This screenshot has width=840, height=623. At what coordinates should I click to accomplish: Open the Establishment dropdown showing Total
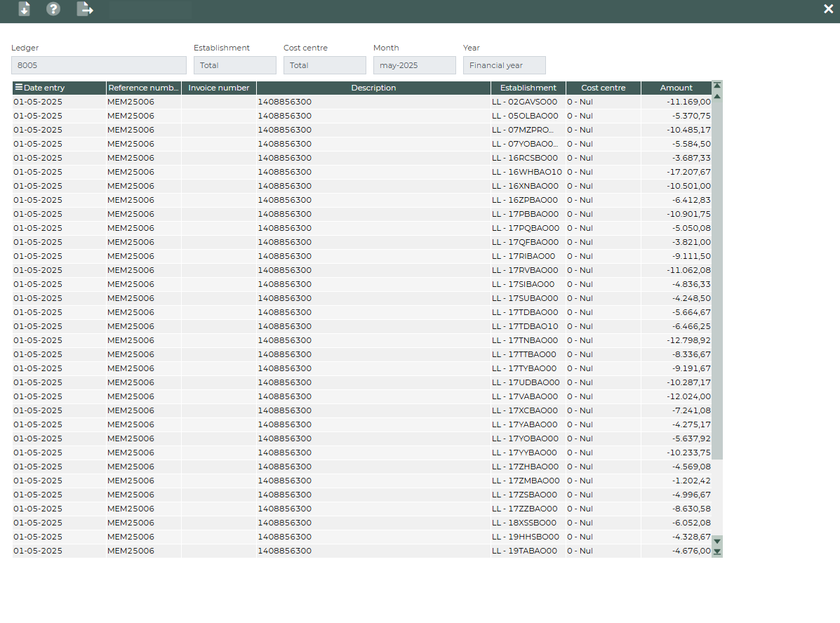(x=235, y=65)
